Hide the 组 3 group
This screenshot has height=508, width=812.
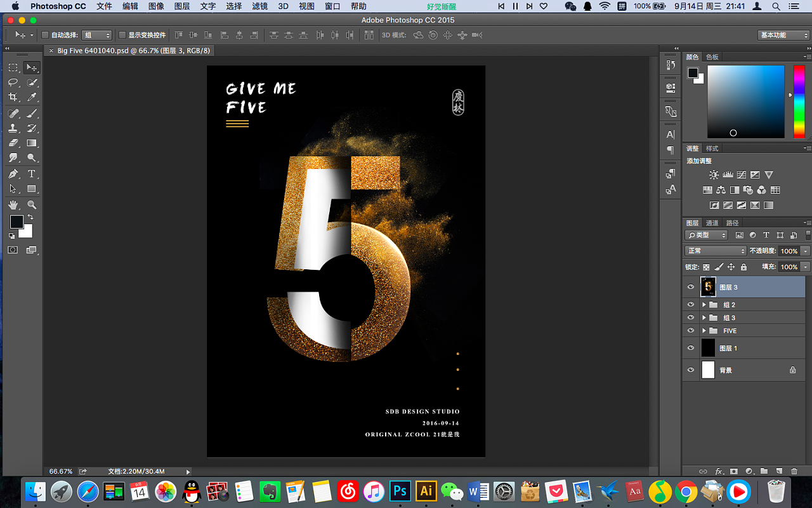point(691,317)
